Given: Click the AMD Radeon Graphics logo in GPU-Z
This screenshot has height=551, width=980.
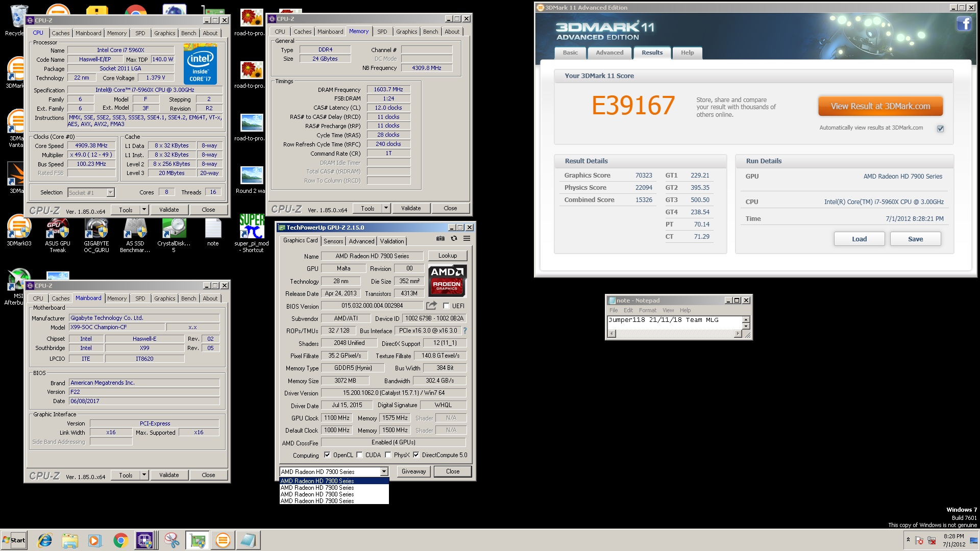Looking at the screenshot, I should point(447,281).
